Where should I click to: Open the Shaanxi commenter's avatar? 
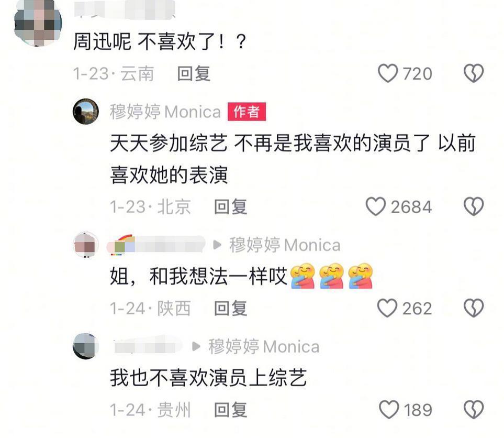(85, 245)
